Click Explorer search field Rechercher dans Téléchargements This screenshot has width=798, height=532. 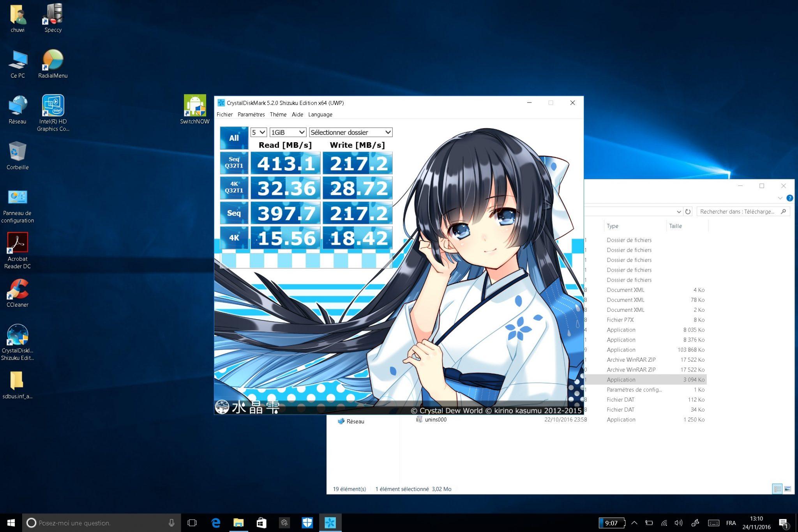point(737,211)
